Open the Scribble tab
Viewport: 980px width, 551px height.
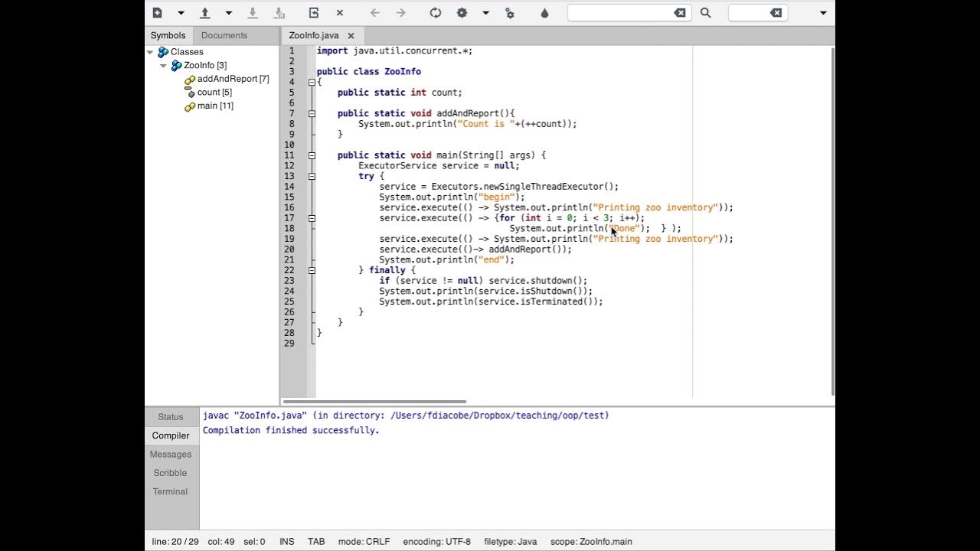[171, 473]
